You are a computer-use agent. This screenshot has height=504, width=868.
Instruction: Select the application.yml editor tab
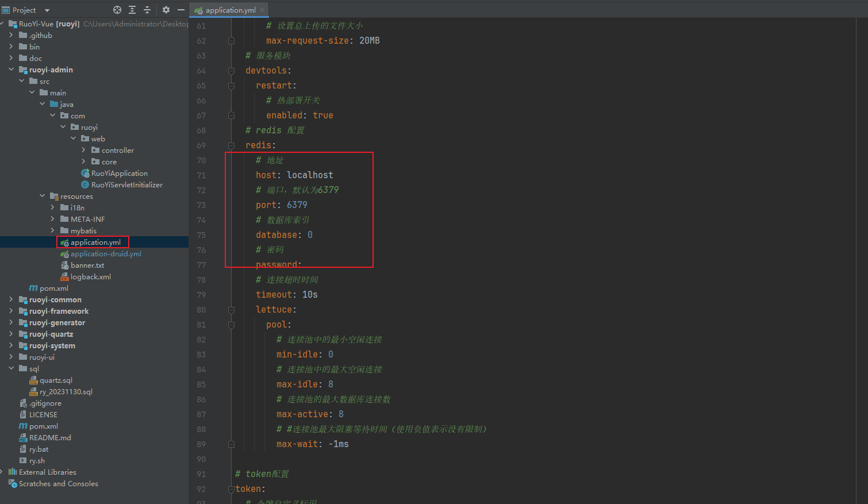click(230, 10)
